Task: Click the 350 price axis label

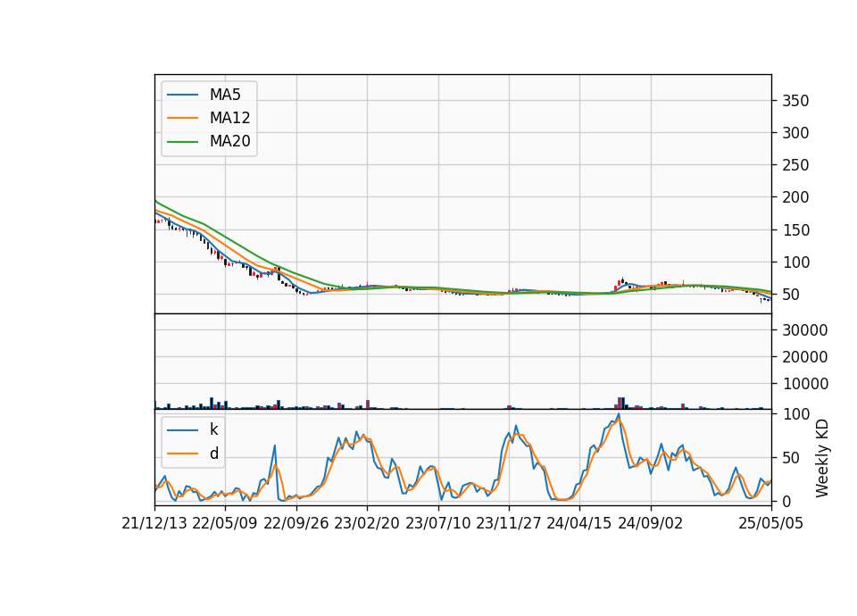Action: click(x=795, y=101)
